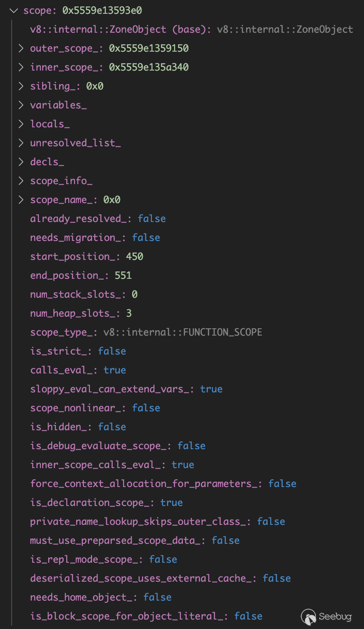Select the end_position_ row
Screen dimensions: 364x629
click(x=80, y=275)
